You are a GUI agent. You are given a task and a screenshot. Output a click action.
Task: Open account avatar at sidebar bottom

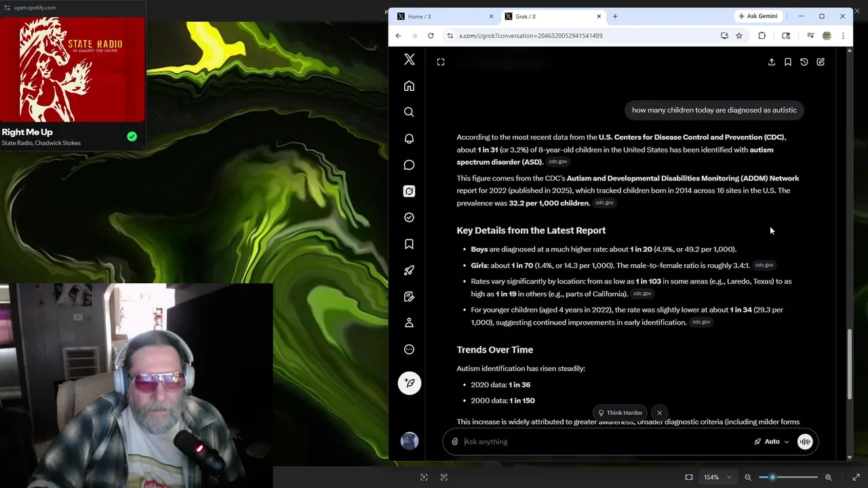pyautogui.click(x=409, y=441)
